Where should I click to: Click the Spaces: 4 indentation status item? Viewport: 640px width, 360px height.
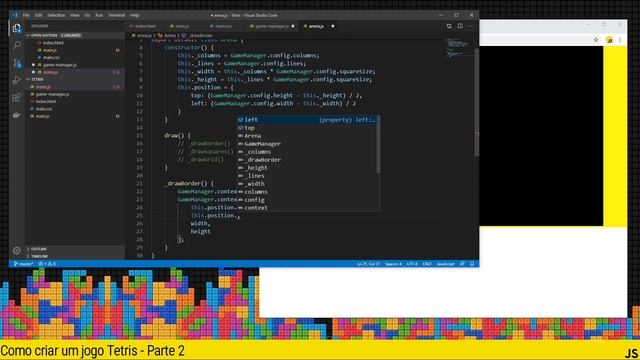click(x=393, y=264)
